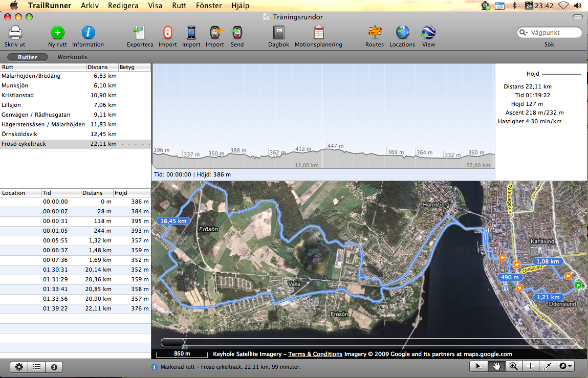Screen dimensions: 588x378
Task: Click the GPS watch Import icon
Action: click(x=215, y=33)
